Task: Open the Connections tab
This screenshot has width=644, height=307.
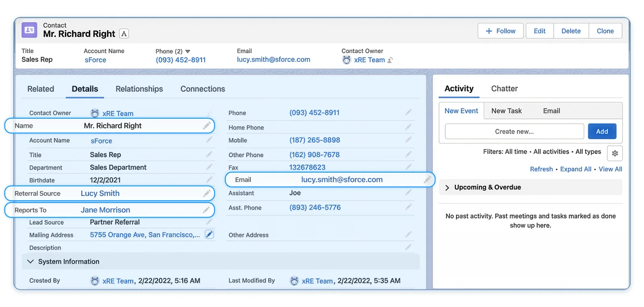Action: [x=203, y=89]
